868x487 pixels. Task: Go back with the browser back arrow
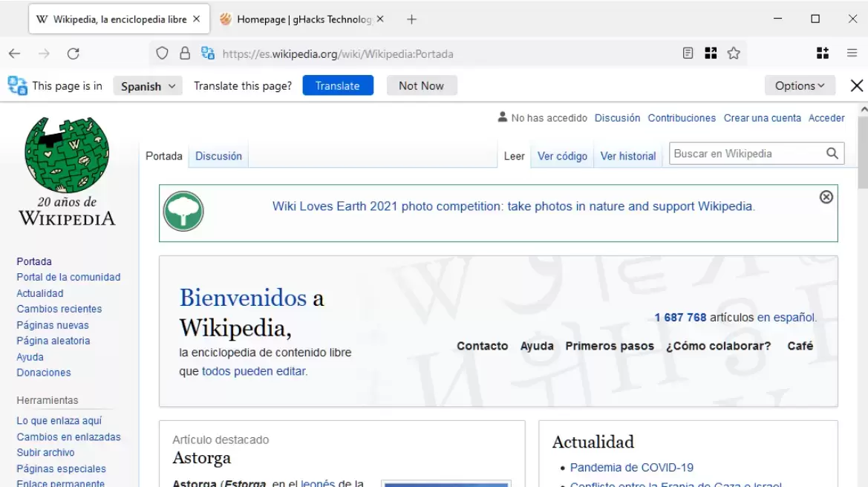point(14,53)
